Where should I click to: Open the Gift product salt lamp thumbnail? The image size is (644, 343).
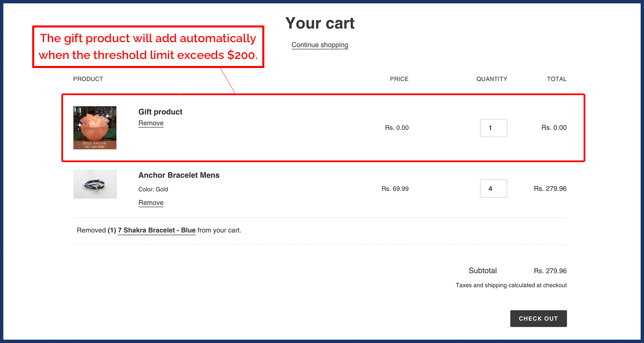(95, 128)
